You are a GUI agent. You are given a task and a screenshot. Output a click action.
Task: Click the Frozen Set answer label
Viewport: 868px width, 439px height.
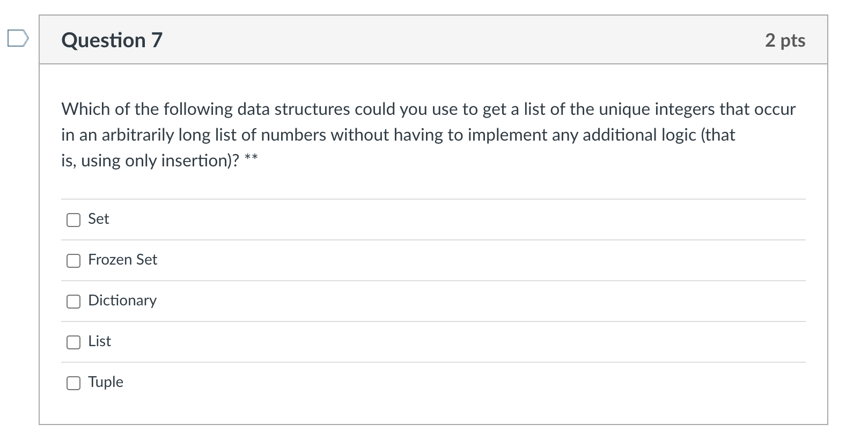[122, 260]
